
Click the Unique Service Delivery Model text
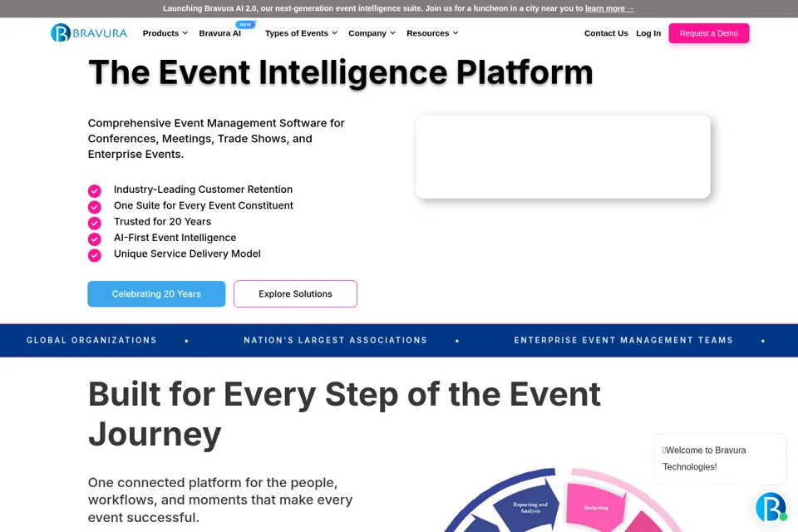click(187, 254)
